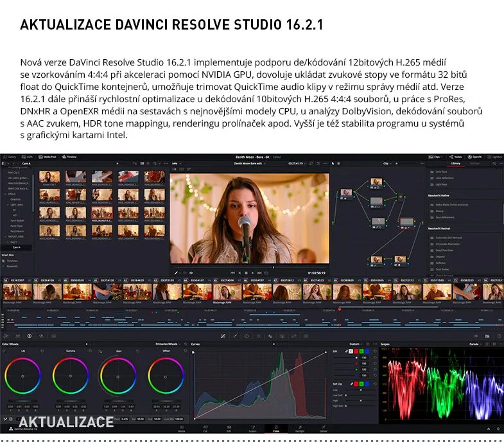Switch to the Deliver page
Image resolution: width=504 pixels, height=442 pixels.
324,429
